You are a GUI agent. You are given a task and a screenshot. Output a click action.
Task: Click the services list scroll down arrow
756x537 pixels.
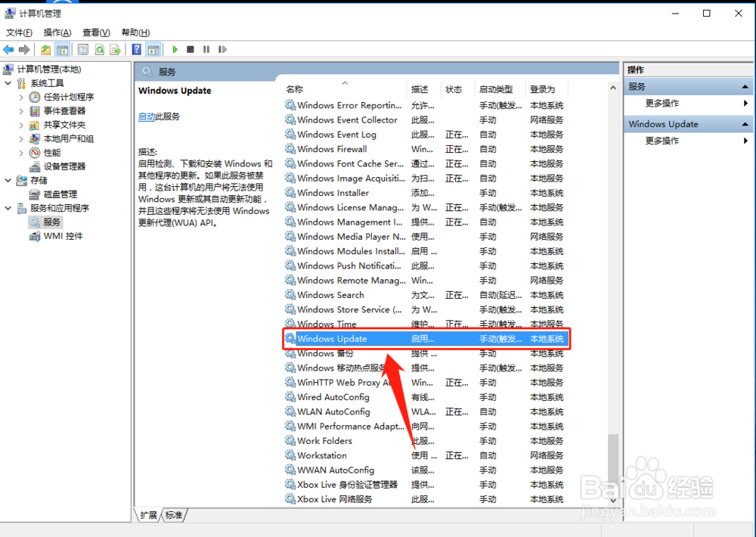tap(613, 501)
